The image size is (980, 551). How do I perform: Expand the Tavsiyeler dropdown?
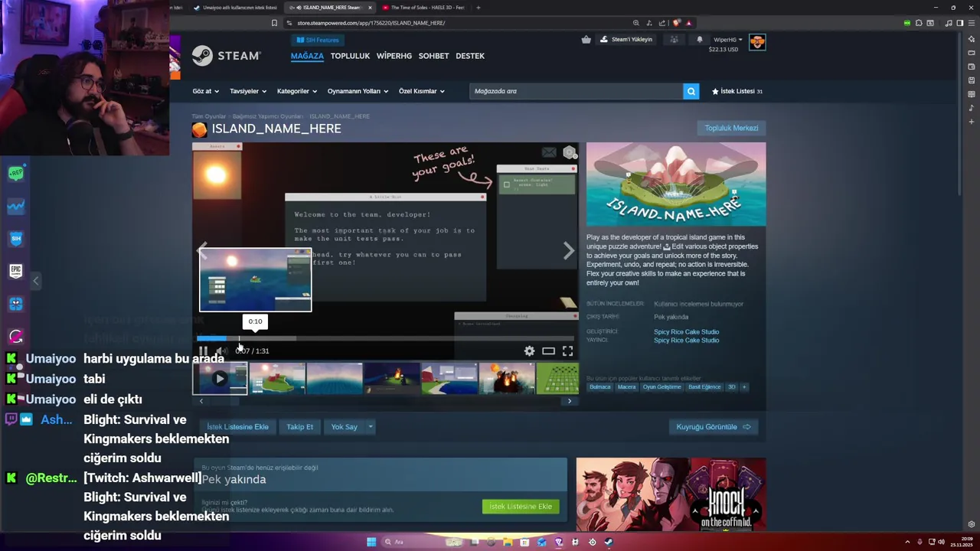(x=248, y=91)
